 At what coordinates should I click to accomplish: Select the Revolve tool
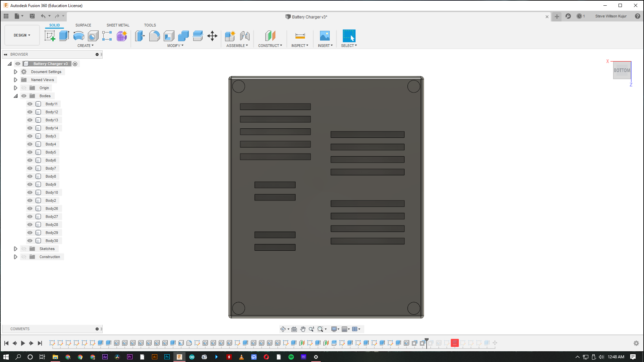(x=78, y=36)
